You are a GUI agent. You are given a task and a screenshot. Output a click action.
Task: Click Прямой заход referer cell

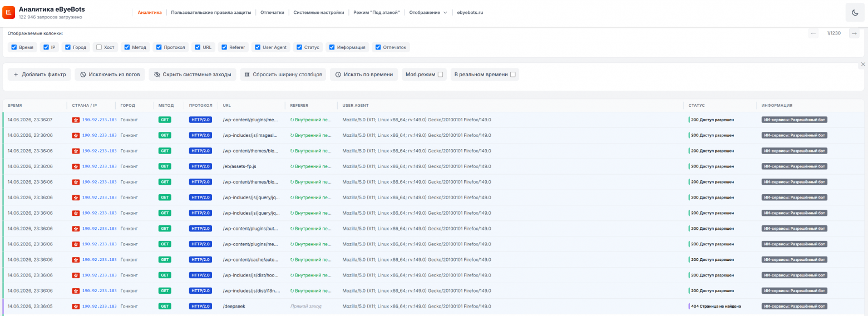(x=306, y=307)
